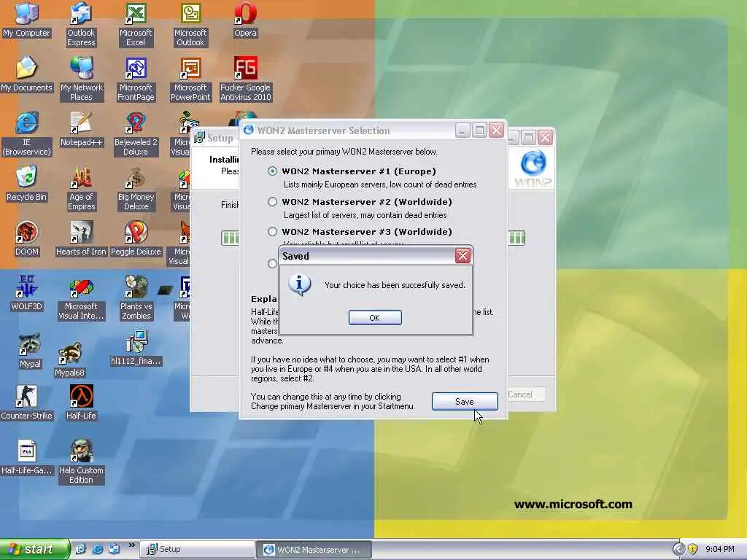Launch Notepad++ shortcut
Image resolution: width=747 pixels, height=560 pixels.
81,128
